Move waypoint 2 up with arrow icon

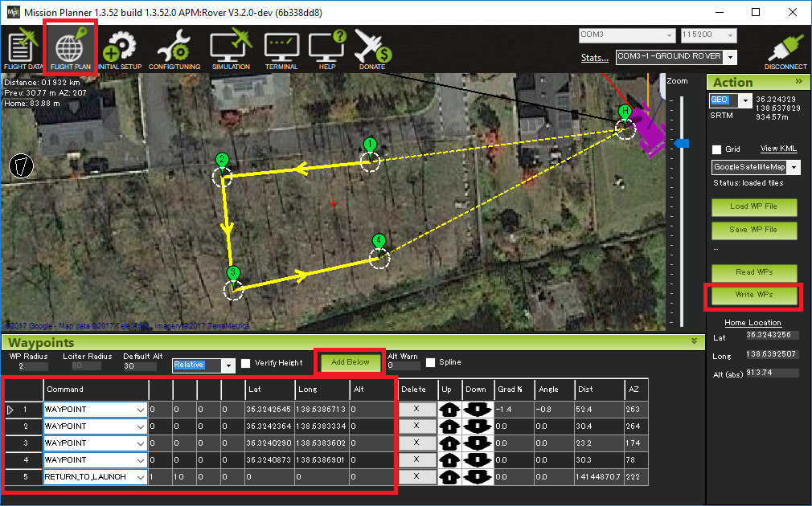pyautogui.click(x=449, y=426)
